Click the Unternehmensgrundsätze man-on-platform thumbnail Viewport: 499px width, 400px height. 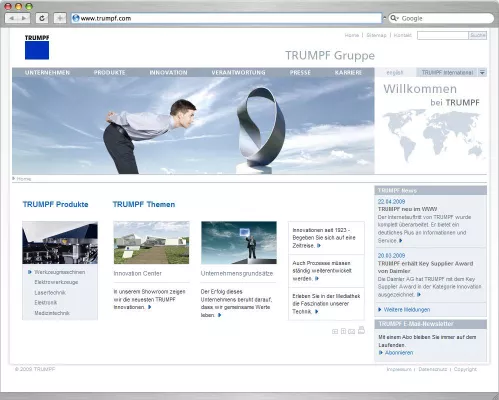[239, 243]
